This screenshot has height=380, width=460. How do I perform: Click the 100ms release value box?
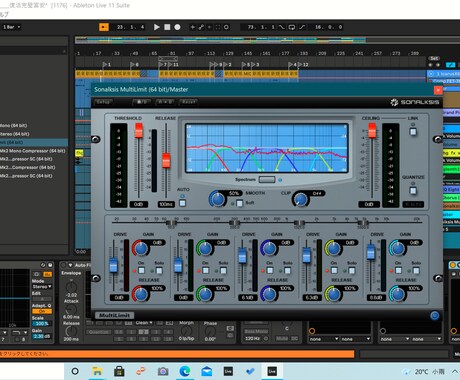(166, 204)
